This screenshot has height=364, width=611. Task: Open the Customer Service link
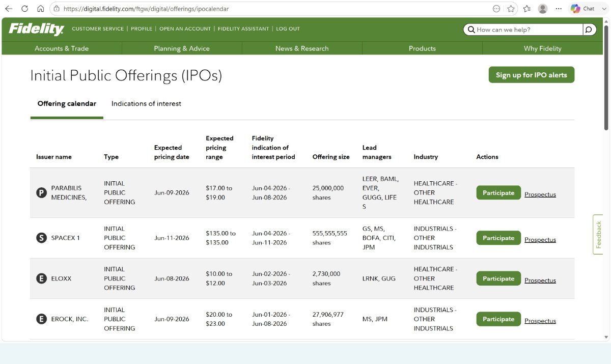(x=98, y=29)
